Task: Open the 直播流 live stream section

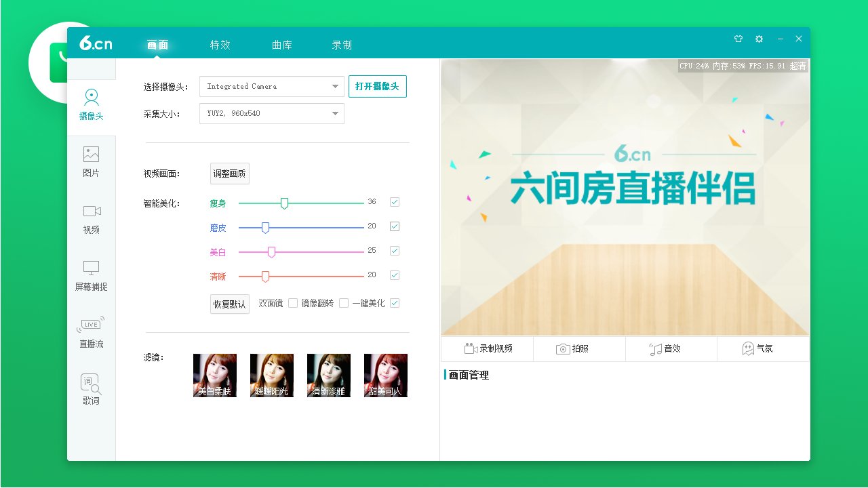Action: click(x=92, y=333)
